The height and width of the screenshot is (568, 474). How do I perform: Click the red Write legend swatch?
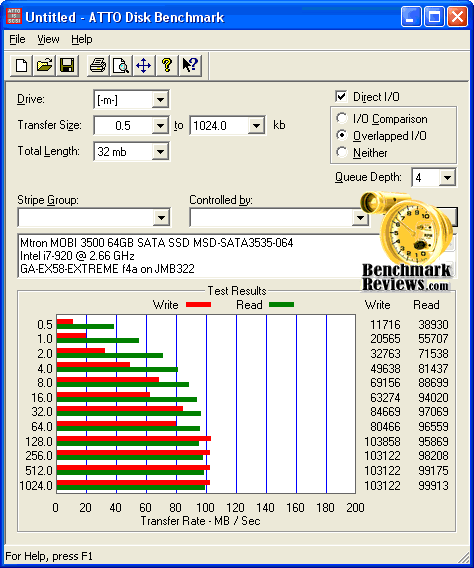click(198, 305)
